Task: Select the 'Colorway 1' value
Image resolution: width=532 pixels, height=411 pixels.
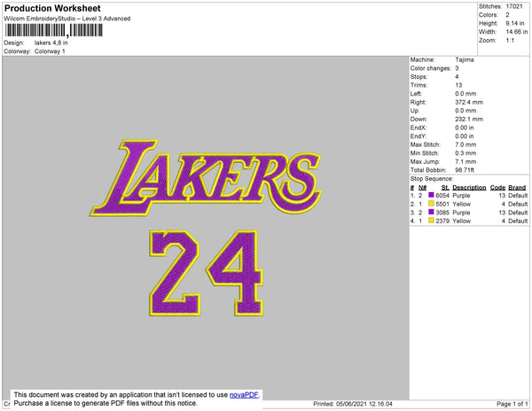Action: point(50,51)
